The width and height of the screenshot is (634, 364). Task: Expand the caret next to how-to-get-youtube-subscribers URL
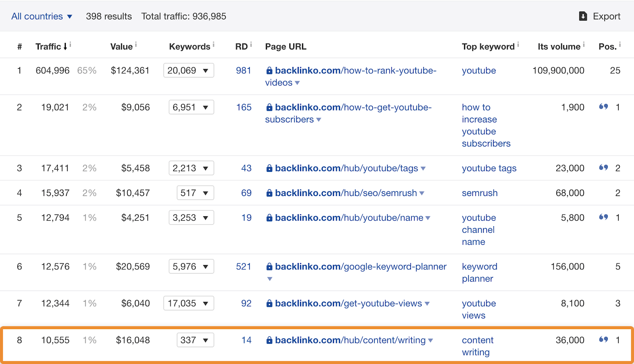[x=319, y=119]
